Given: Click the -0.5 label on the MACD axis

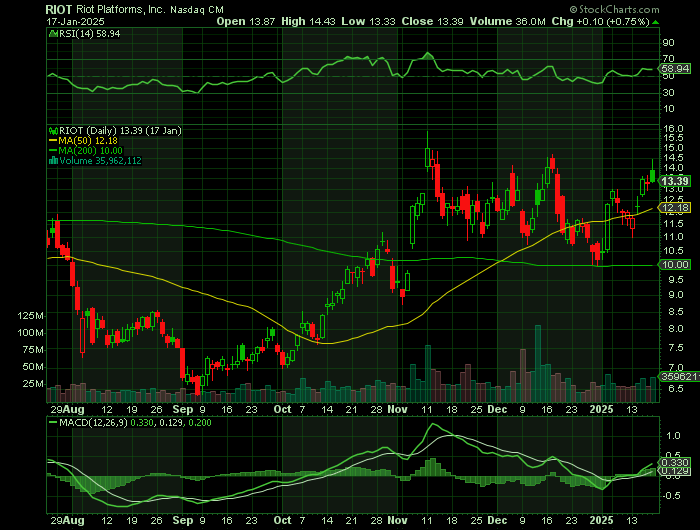Looking at the screenshot, I should tap(672, 496).
